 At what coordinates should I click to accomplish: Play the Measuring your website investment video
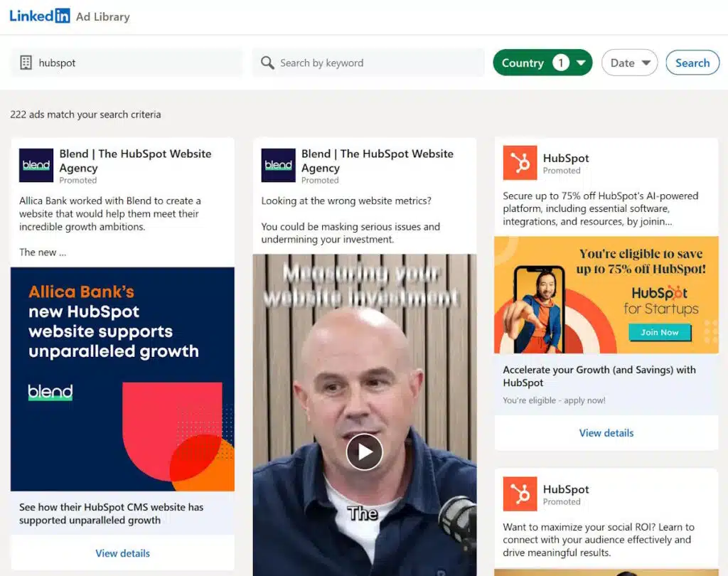[x=364, y=452]
